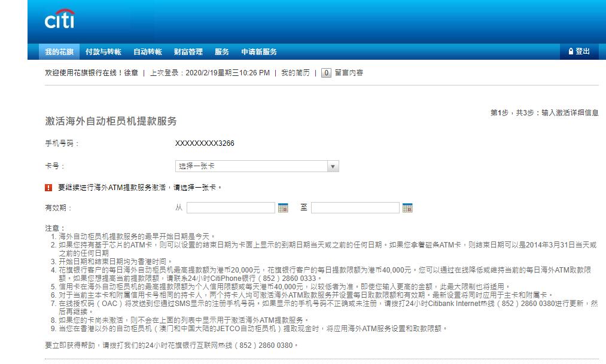
Task: Click the 激活海外自动柜员机提款服务 heading
Action: point(111,121)
